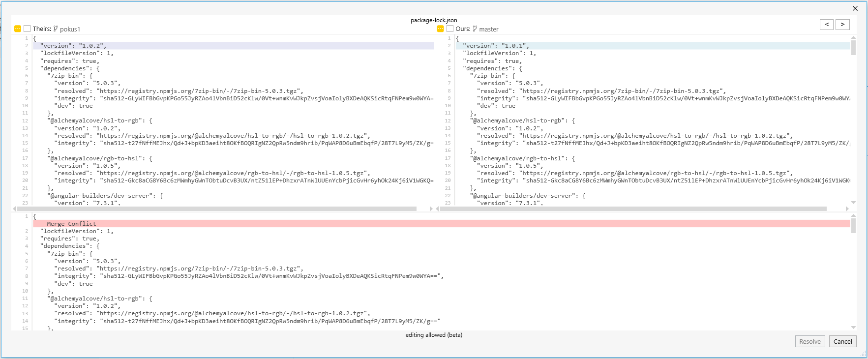Click the down arrow of output pane scrollbar
The image size is (868, 359).
pyautogui.click(x=853, y=328)
